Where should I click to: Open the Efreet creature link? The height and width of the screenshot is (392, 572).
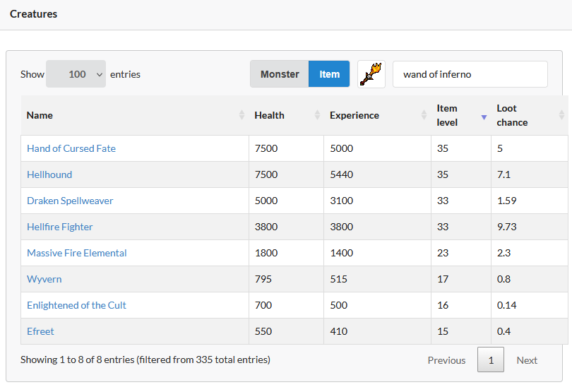(x=40, y=331)
